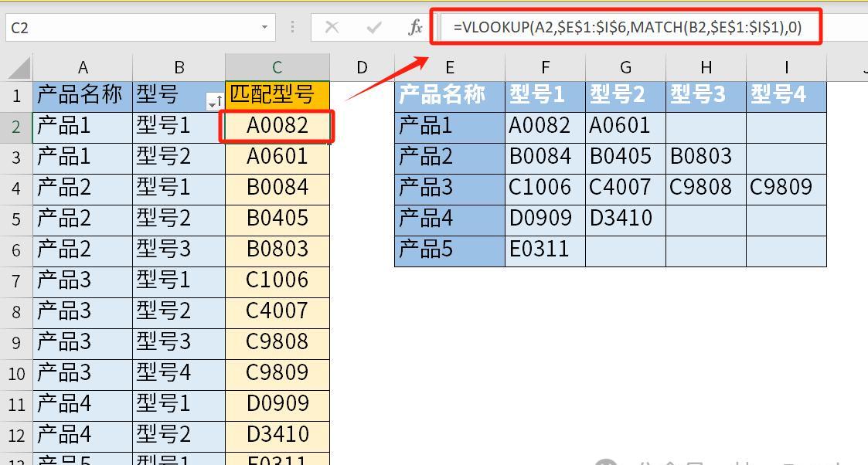
Task: Select row 5 header
Action: click(16, 220)
